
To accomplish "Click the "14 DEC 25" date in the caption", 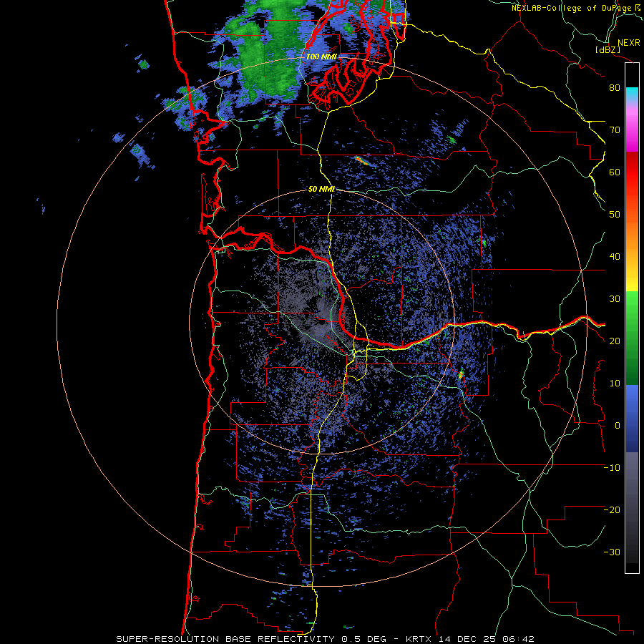I will (467, 639).
